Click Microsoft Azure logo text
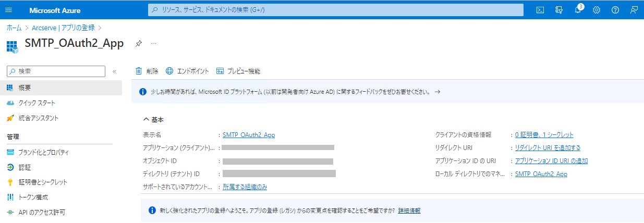Image resolution: width=644 pixels, height=223 pixels. [x=55, y=10]
